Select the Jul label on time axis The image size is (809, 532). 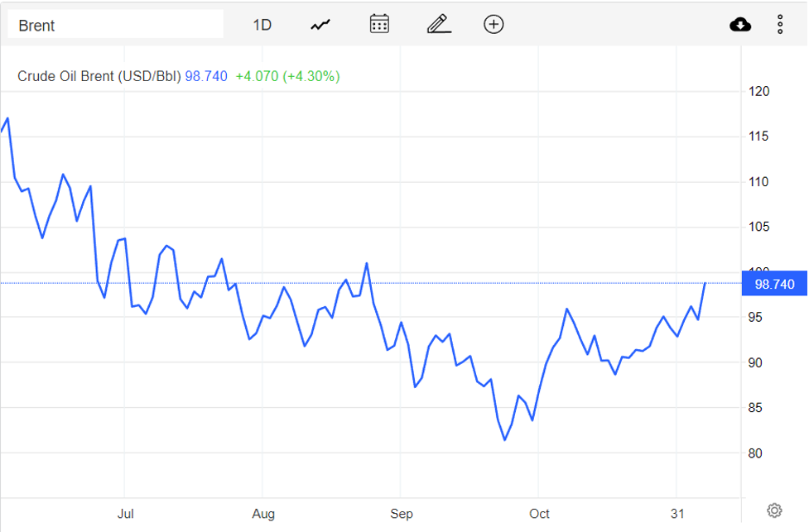point(125,514)
